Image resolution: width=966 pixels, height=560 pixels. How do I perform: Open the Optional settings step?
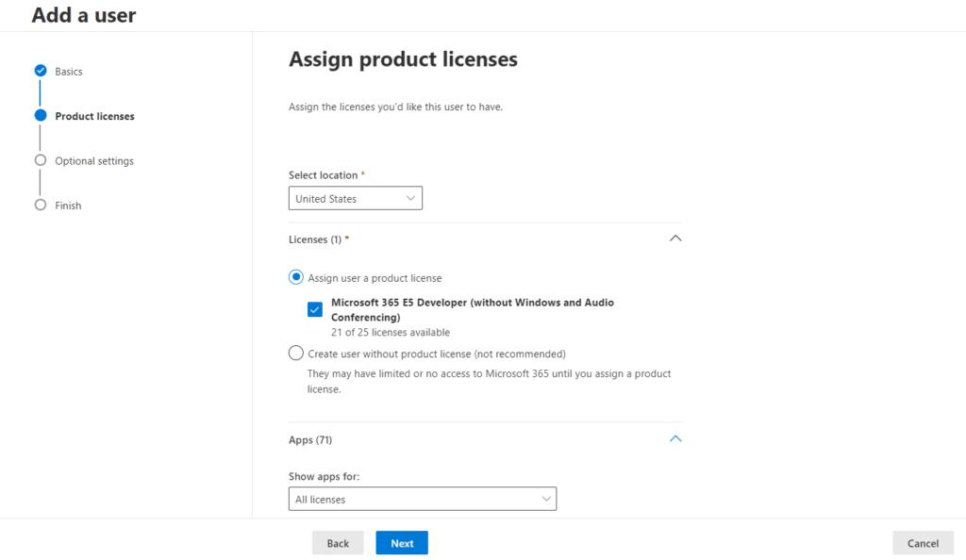pyautogui.click(x=94, y=161)
